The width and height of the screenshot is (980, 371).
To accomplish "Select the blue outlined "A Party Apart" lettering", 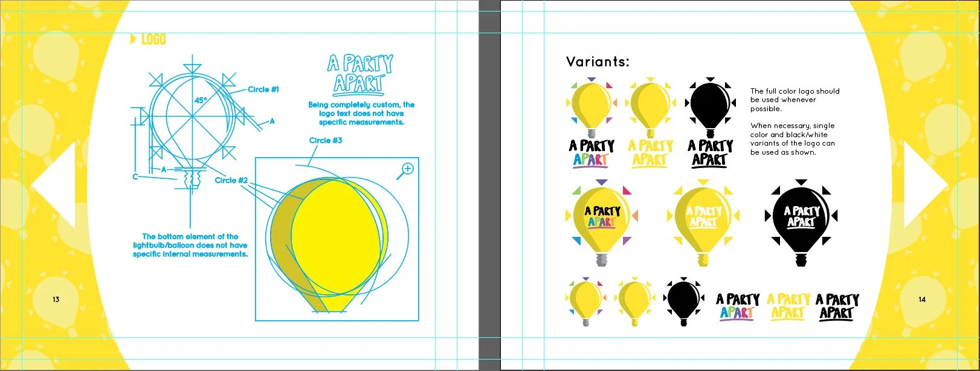I will click(360, 74).
